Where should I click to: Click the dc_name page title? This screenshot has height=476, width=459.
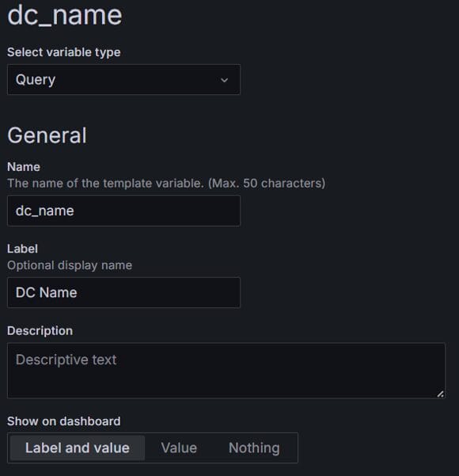[x=65, y=15]
